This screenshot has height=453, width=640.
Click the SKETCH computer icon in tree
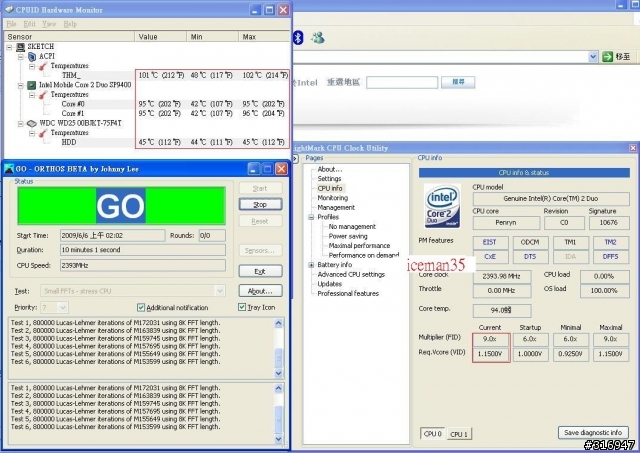pos(20,47)
